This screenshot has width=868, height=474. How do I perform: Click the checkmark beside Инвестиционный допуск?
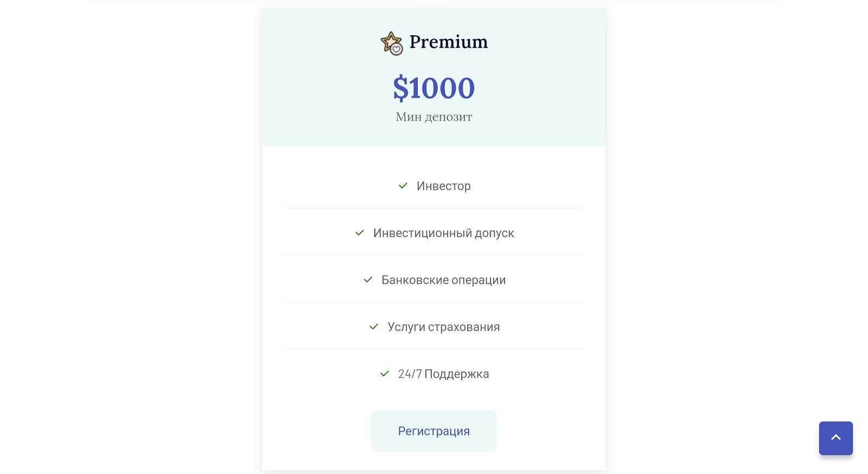[x=360, y=233]
